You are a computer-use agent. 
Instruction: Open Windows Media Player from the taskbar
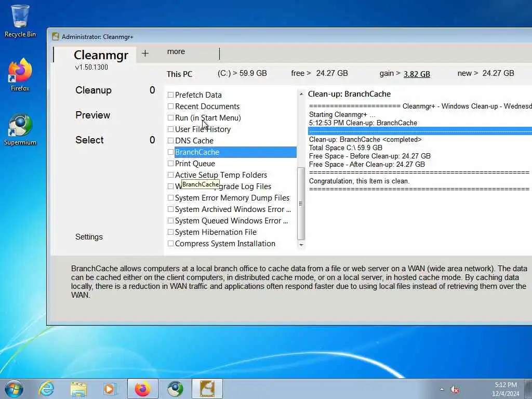110,389
